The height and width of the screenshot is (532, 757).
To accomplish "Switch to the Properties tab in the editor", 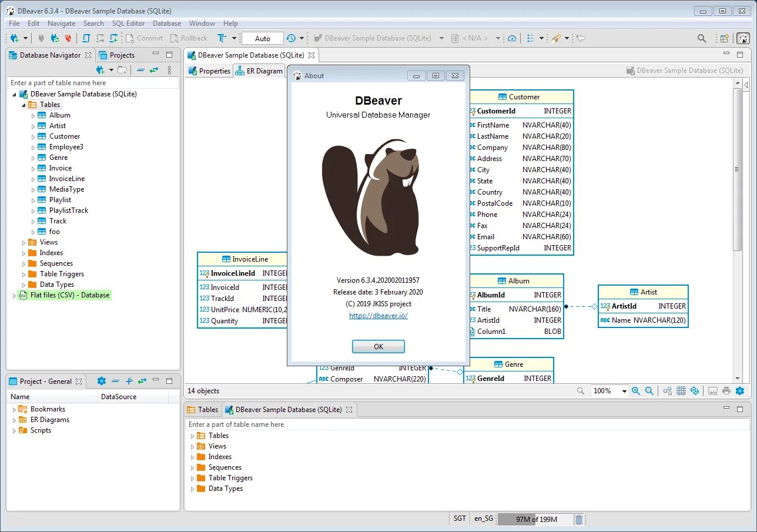I will pyautogui.click(x=209, y=71).
